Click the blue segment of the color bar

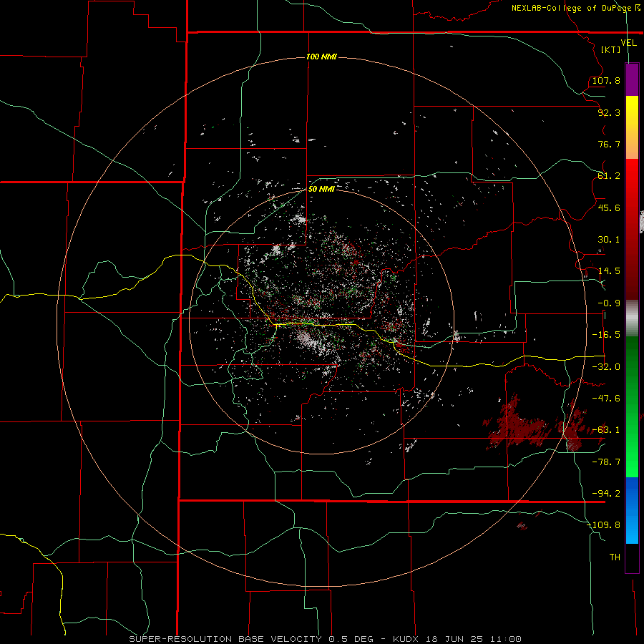point(632,510)
